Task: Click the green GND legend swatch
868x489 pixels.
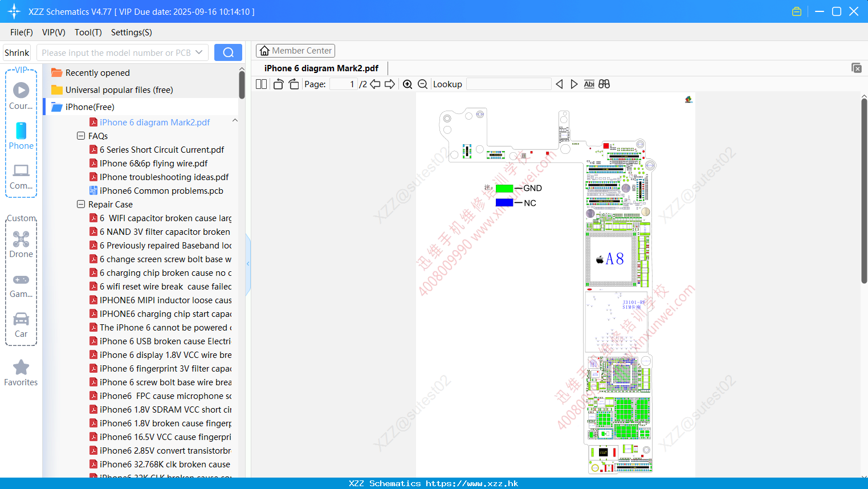Action: point(504,189)
